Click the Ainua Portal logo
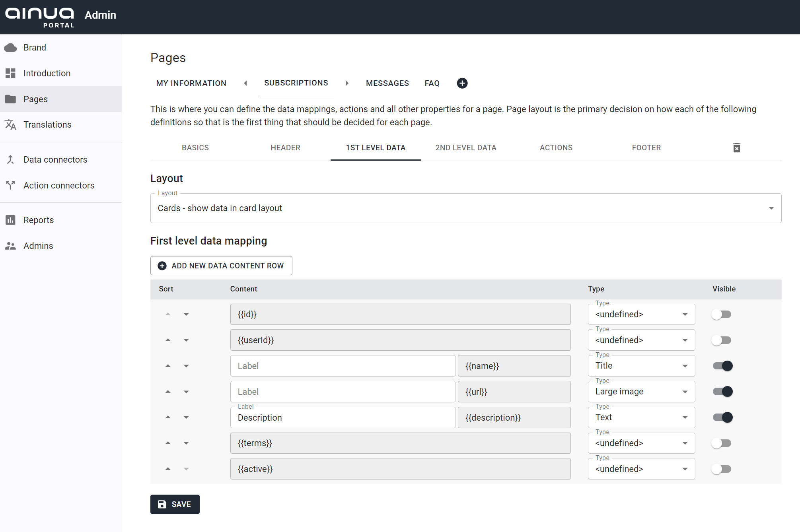 click(x=40, y=17)
